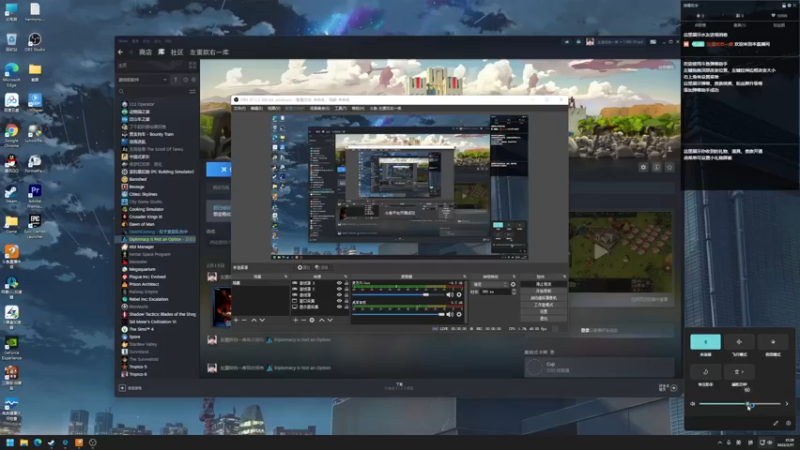Open Windows Start menu on taskbar
The width and height of the screenshot is (800, 450).
(x=10, y=442)
